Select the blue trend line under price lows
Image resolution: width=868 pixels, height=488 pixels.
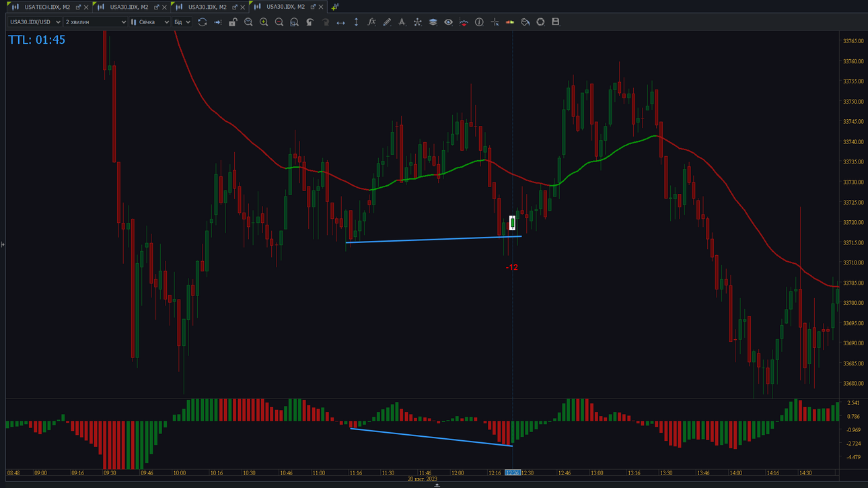tap(433, 240)
